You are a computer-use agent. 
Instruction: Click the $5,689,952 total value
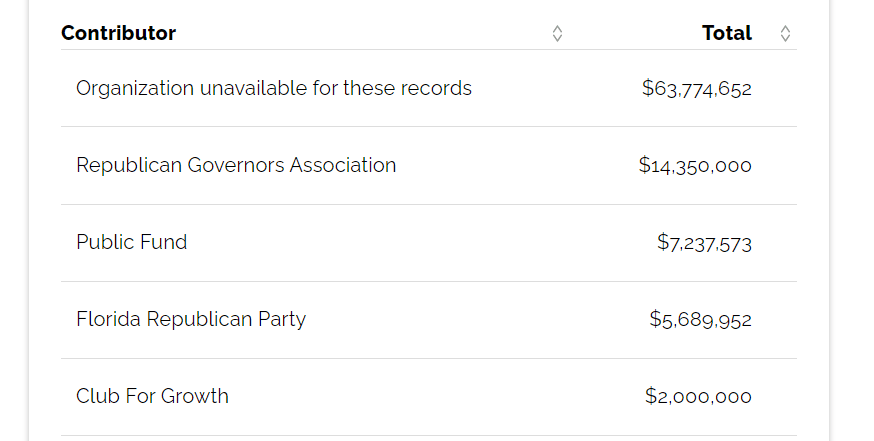[700, 320]
